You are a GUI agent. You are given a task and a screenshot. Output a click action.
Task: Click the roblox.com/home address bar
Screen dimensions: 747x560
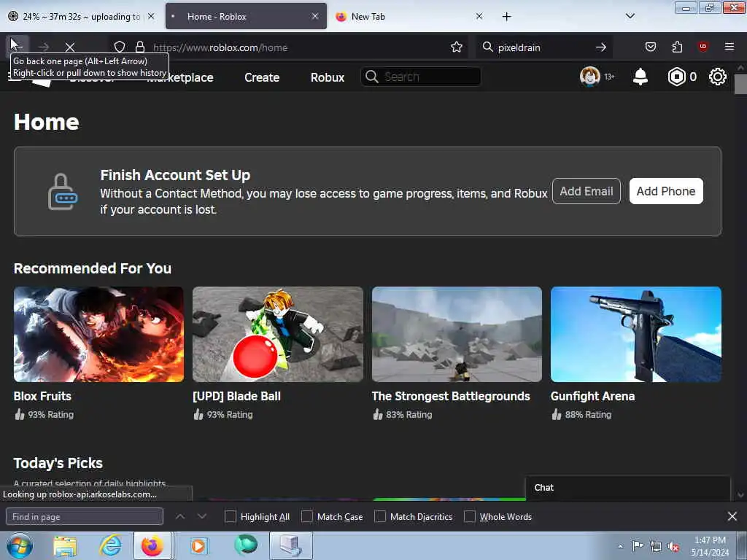(290, 47)
